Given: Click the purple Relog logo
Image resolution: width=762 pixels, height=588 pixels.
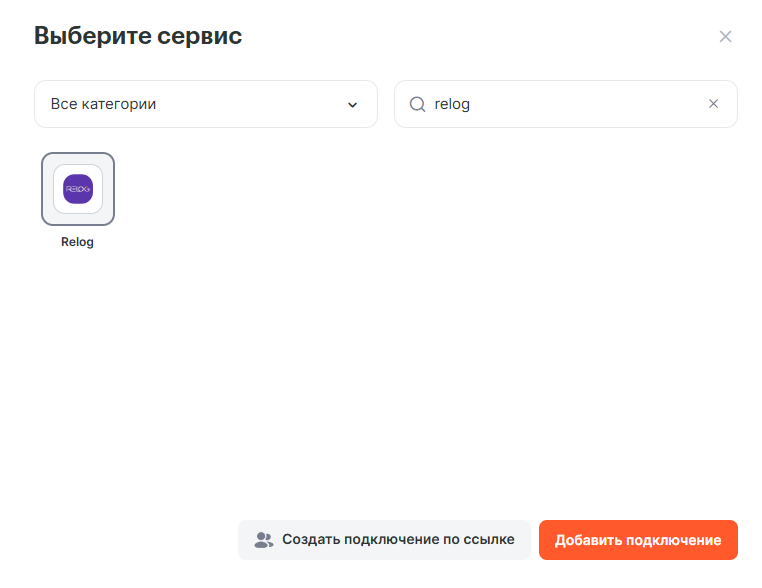Looking at the screenshot, I should click(x=78, y=188).
